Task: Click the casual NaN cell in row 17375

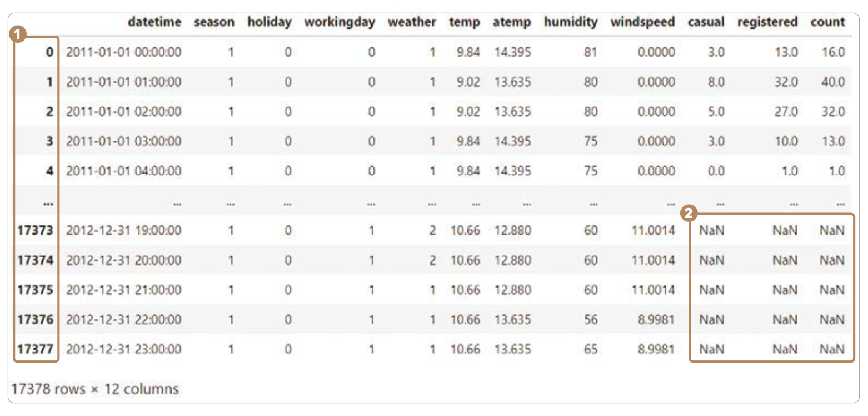Action: point(712,290)
